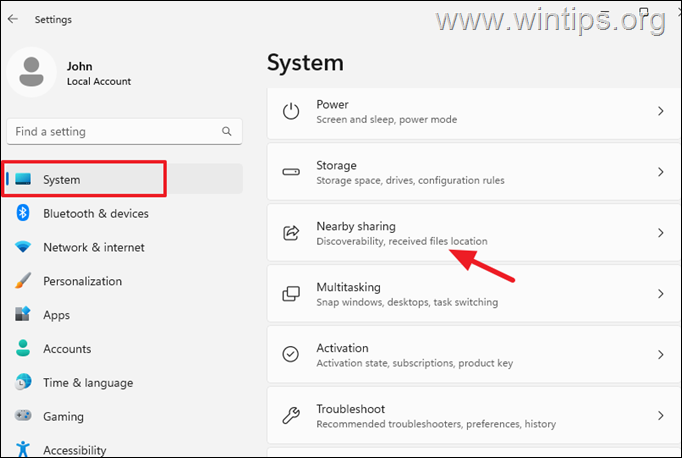Viewport: 682px width, 458px height.
Task: Open Nearby sharing settings
Action: (474, 233)
